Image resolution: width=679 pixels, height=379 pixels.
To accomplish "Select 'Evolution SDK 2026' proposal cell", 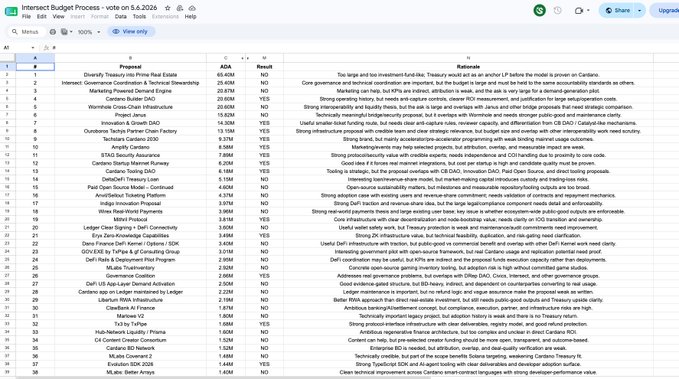I will (130, 364).
